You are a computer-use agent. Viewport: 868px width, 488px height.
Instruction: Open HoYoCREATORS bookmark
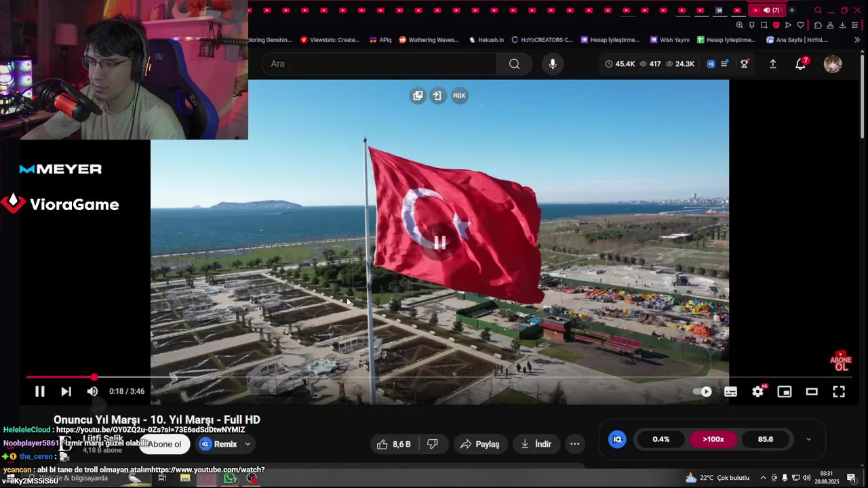pos(542,40)
